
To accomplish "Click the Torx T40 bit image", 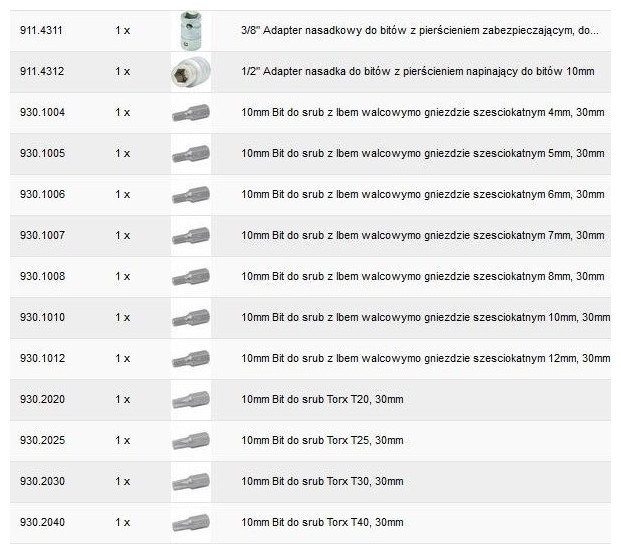I will [x=190, y=522].
